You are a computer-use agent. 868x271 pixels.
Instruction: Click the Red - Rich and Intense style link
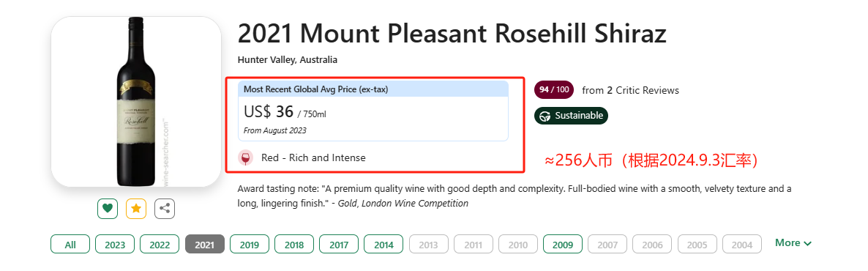[x=313, y=158]
